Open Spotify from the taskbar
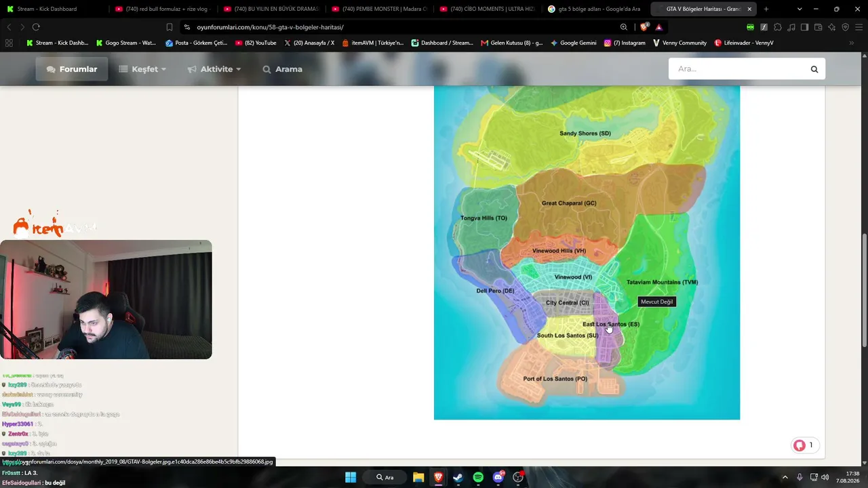Screen dimensions: 868x488 point(478,477)
